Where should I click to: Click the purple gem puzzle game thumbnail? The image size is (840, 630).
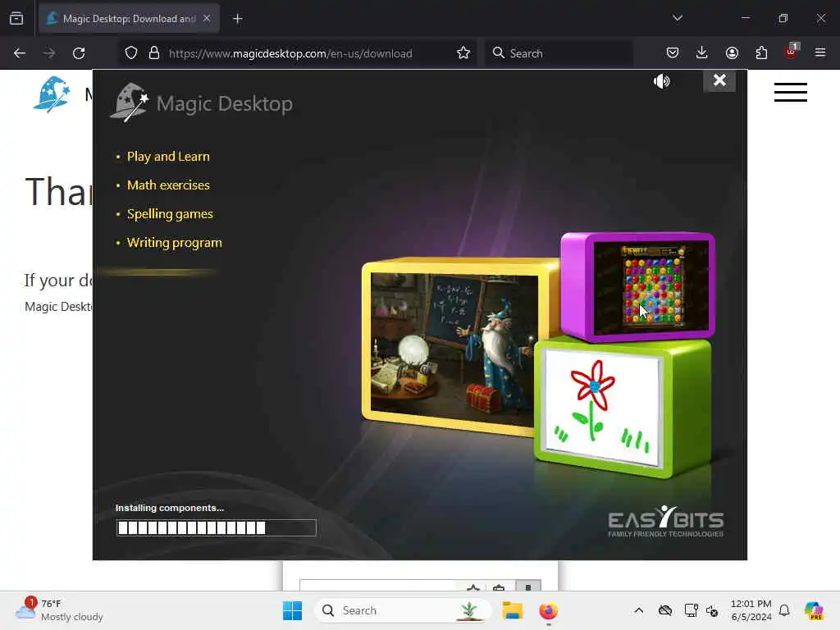pos(638,286)
